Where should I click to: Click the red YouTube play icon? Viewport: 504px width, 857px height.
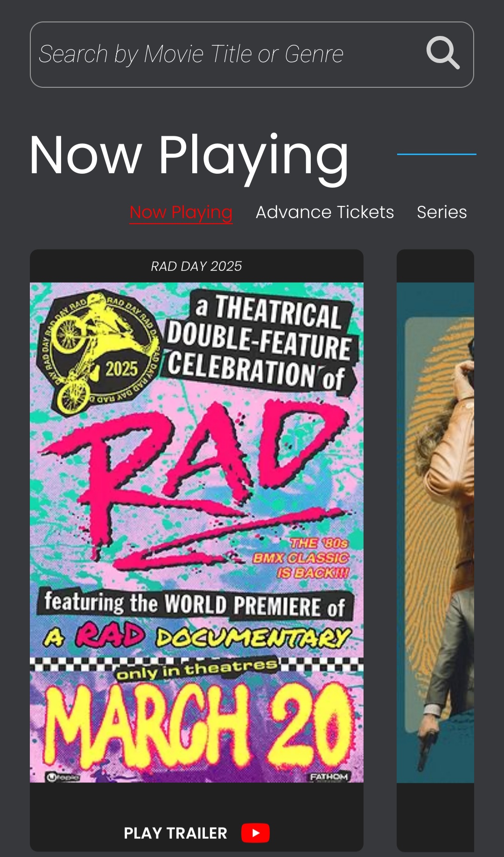pos(255,833)
